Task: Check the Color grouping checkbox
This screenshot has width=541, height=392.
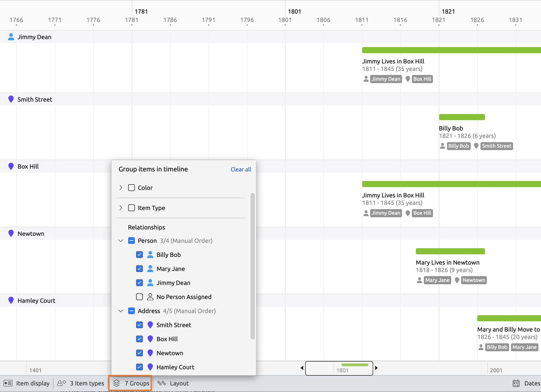Action: [x=131, y=188]
